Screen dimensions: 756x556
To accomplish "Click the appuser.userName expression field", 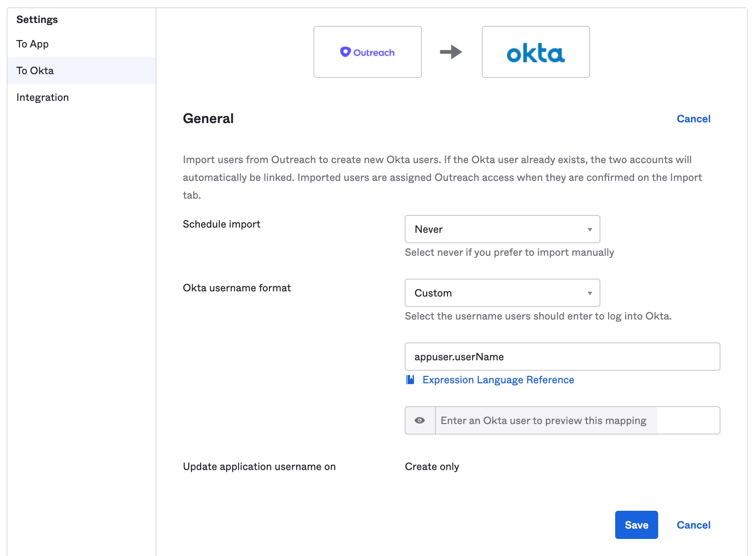I will click(x=562, y=357).
